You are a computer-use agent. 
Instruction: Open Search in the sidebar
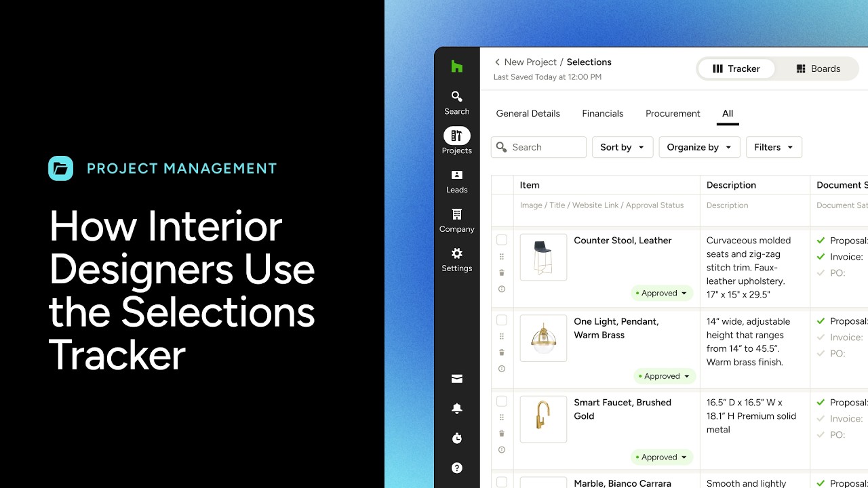(457, 102)
